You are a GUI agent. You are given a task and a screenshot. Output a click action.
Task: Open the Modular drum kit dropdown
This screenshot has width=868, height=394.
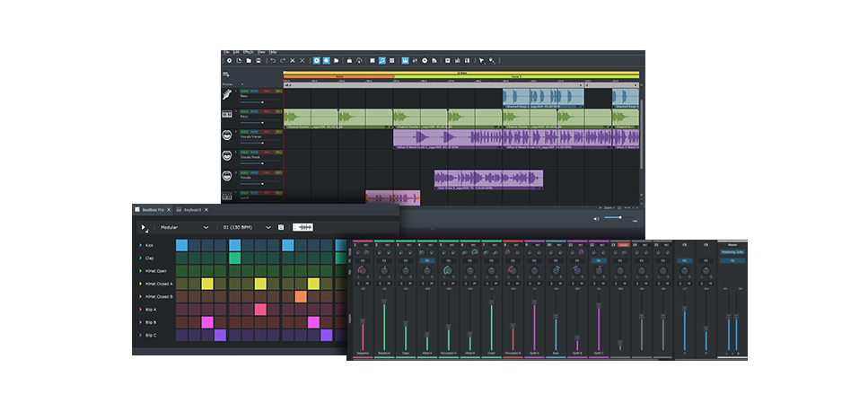(x=184, y=227)
